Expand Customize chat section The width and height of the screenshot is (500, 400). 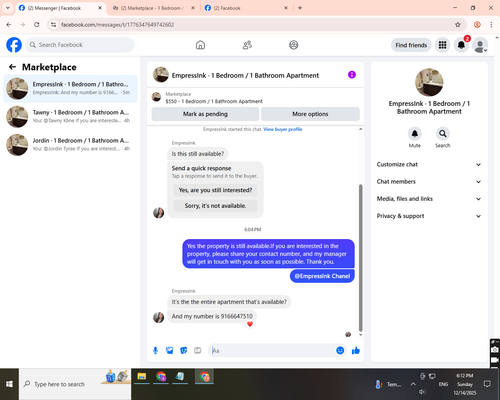click(x=429, y=164)
